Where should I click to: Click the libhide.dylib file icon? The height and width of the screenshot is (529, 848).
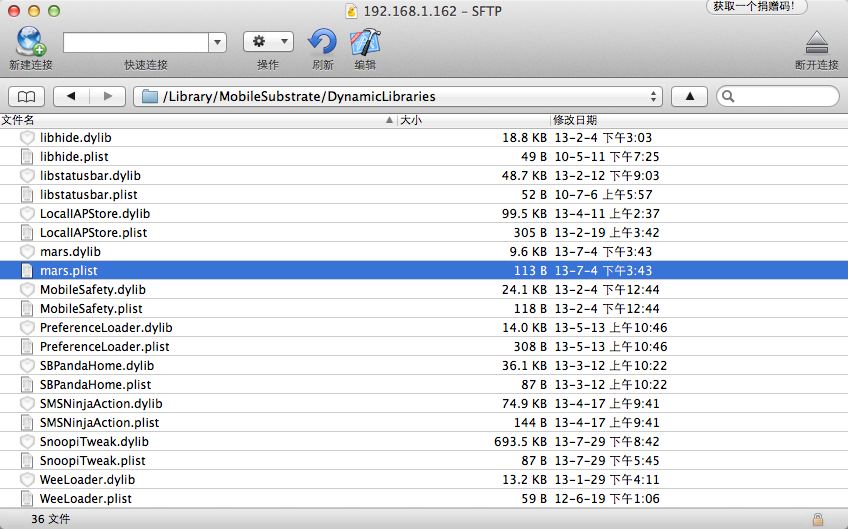coord(26,137)
